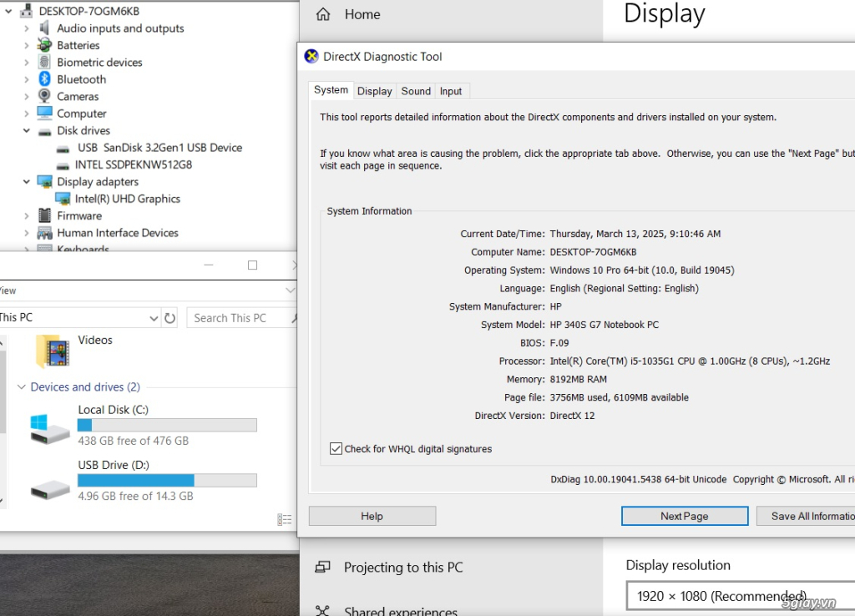The image size is (855, 616).
Task: Switch to the Display tab in DxDiag
Action: pyautogui.click(x=375, y=91)
